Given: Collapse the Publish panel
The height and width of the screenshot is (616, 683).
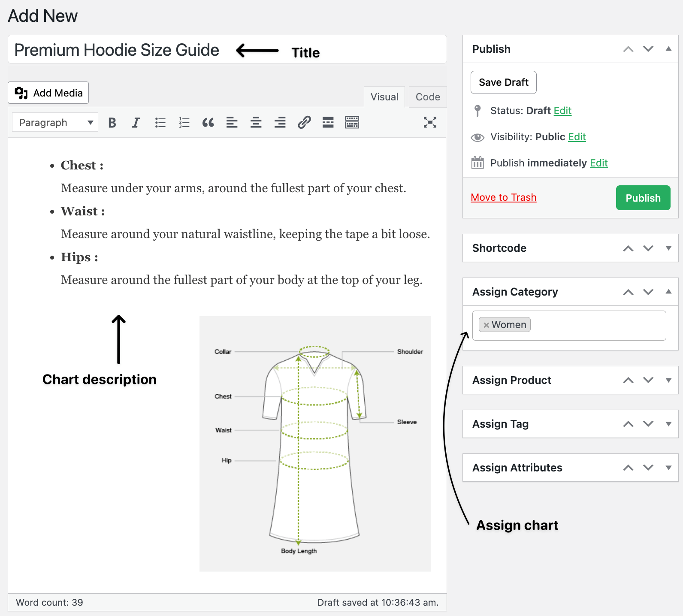Looking at the screenshot, I should pos(668,49).
